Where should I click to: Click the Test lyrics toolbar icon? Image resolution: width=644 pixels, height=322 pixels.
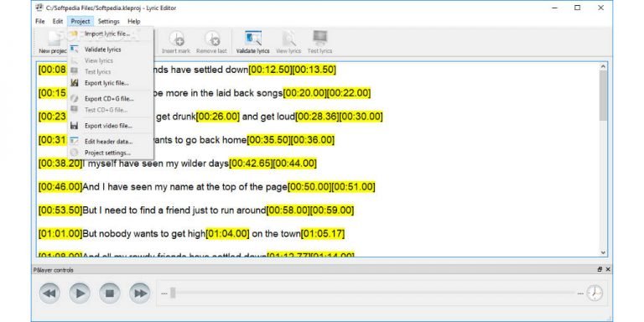(320, 38)
